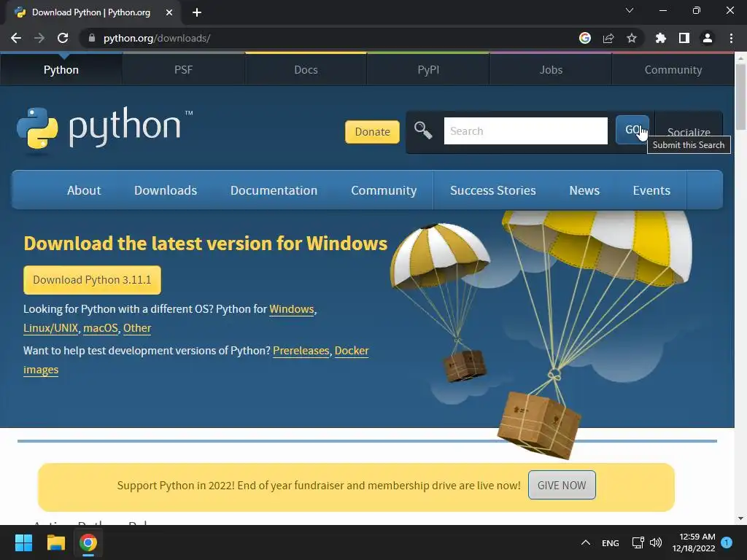The width and height of the screenshot is (747, 560).
Task: Open the Windows Start menu
Action: coord(23,542)
